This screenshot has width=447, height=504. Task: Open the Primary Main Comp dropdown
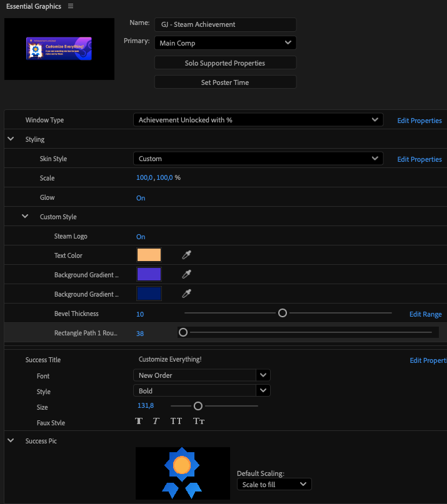point(225,42)
